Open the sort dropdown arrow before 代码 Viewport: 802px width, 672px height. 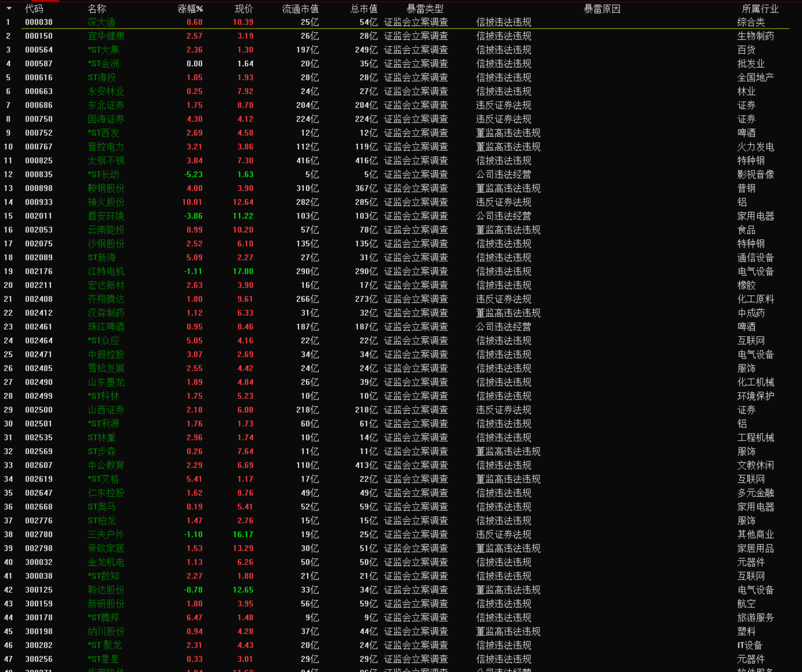(x=9, y=8)
